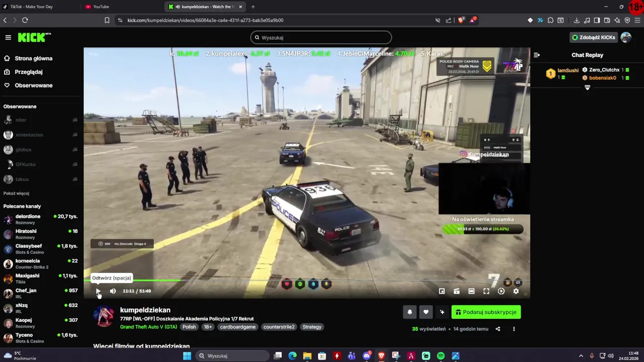The width and height of the screenshot is (644, 362).
Task: Open browser downloads icon
Action: pos(577,20)
